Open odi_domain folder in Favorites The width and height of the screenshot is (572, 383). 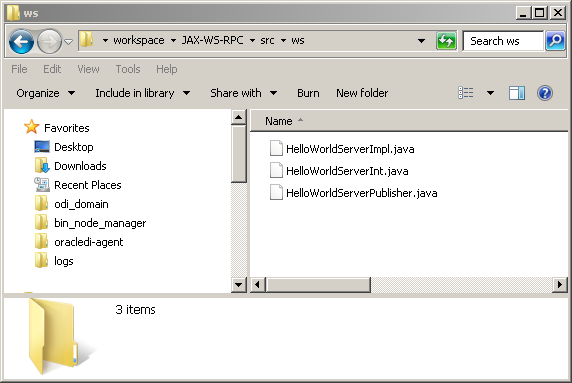81,204
